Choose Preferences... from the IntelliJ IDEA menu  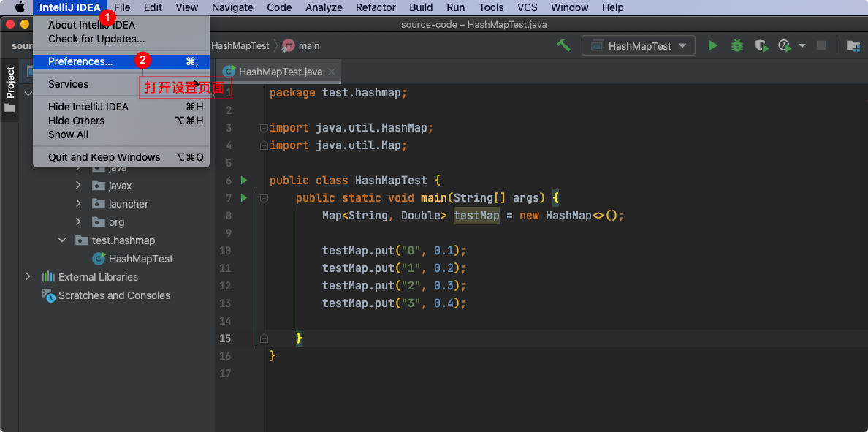[121, 61]
